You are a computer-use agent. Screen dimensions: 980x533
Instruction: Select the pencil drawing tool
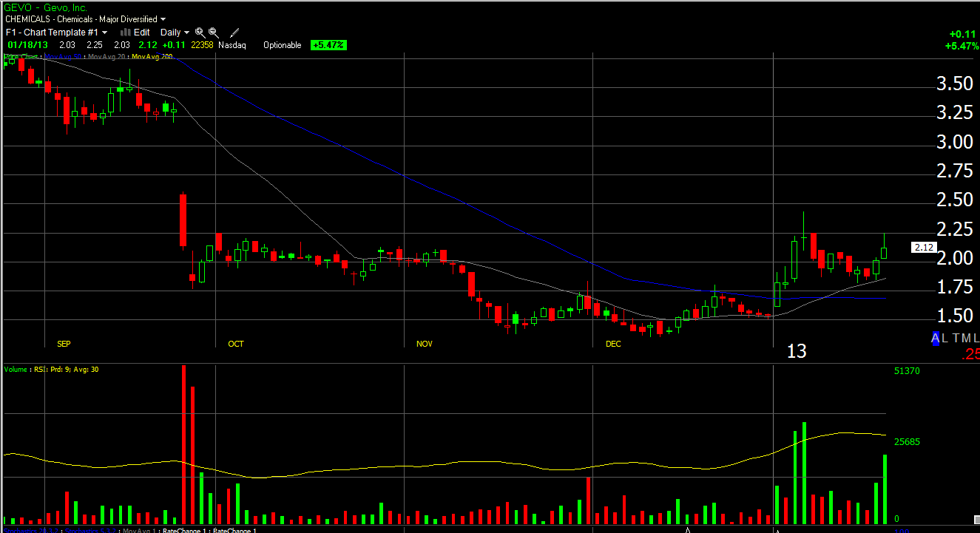click(x=234, y=33)
